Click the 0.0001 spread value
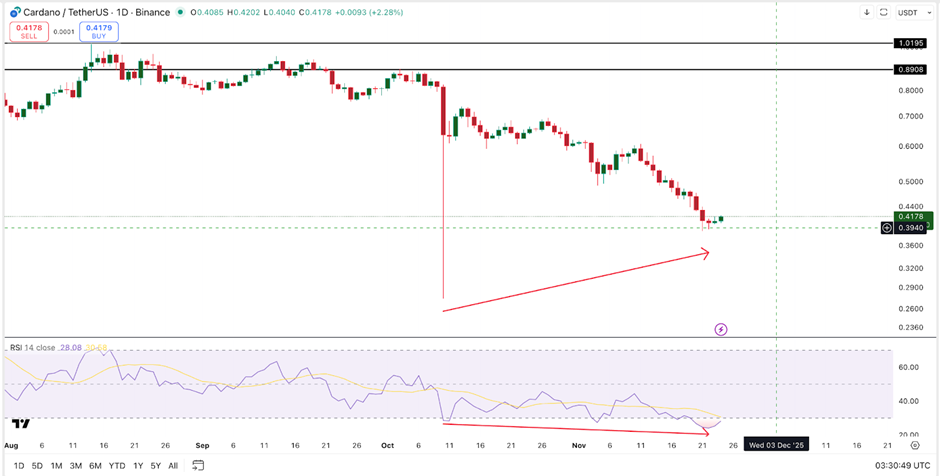 (x=62, y=32)
